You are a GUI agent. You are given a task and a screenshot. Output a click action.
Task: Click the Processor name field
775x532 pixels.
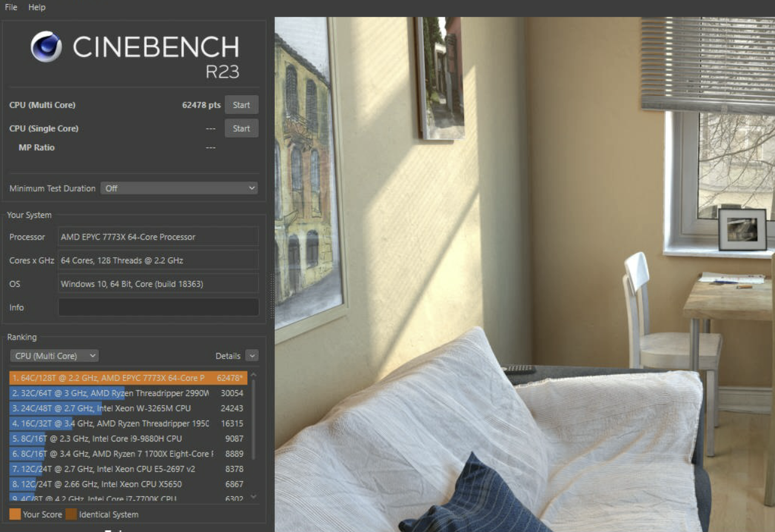[x=158, y=237]
